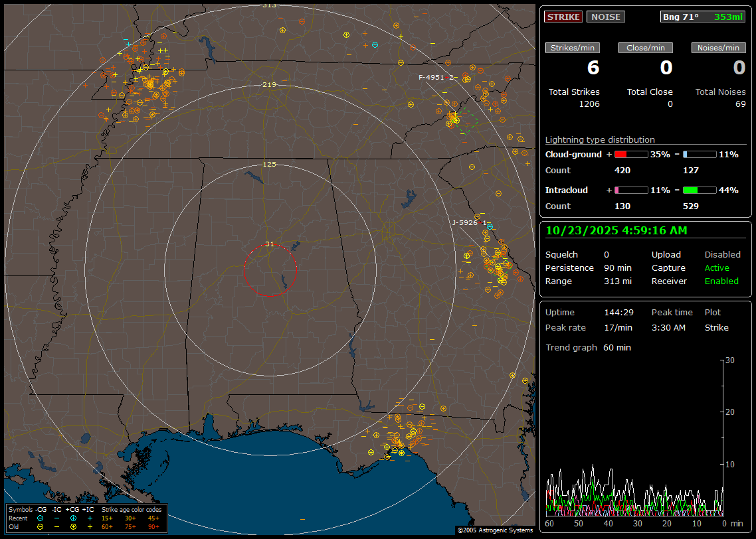Click the green date and time display
756x539 pixels.
(x=616, y=231)
